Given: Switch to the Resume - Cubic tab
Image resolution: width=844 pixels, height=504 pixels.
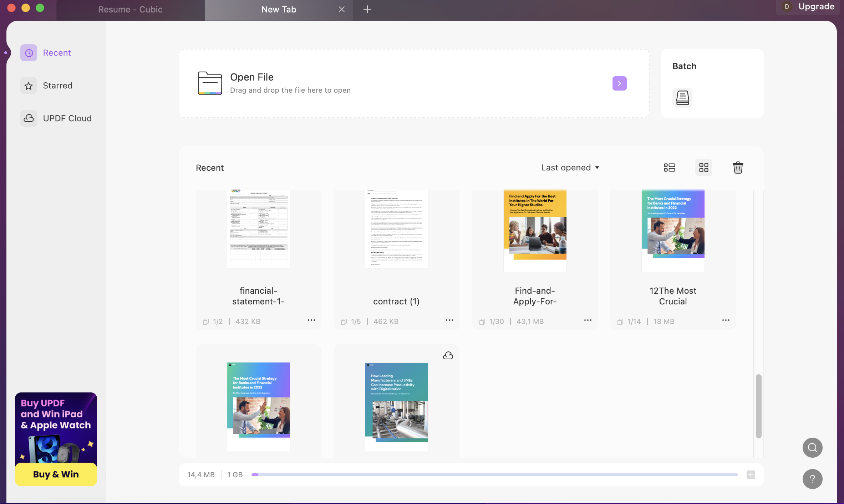Looking at the screenshot, I should pos(130,10).
